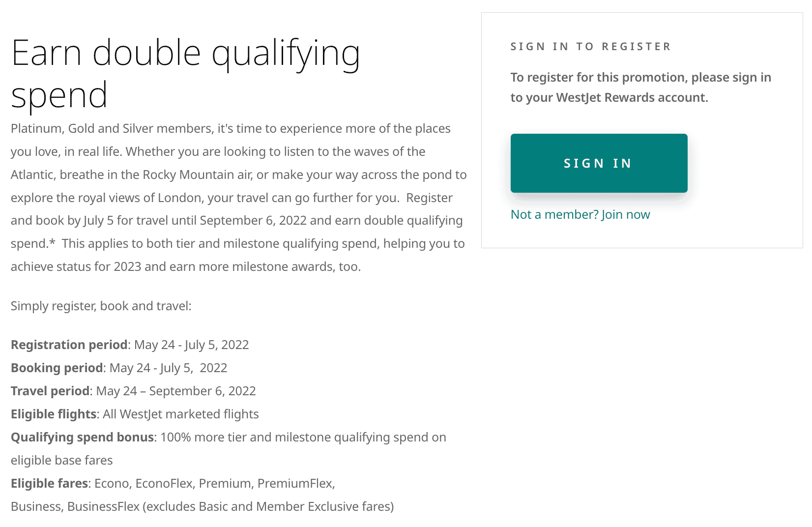Click 'September 6, 2022' in the Travel period line
This screenshot has width=812, height=527.
pyautogui.click(x=202, y=391)
